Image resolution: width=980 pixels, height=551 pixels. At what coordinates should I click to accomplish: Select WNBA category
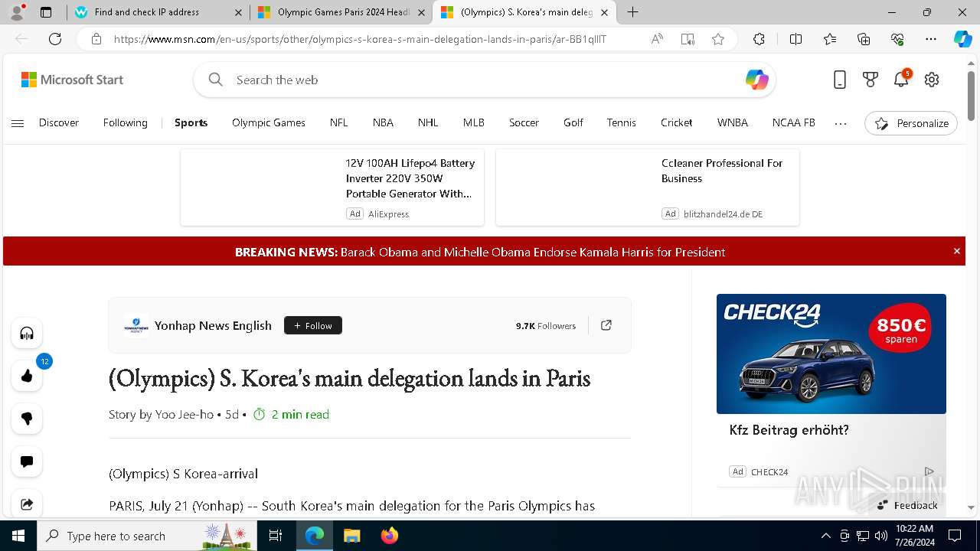point(733,122)
